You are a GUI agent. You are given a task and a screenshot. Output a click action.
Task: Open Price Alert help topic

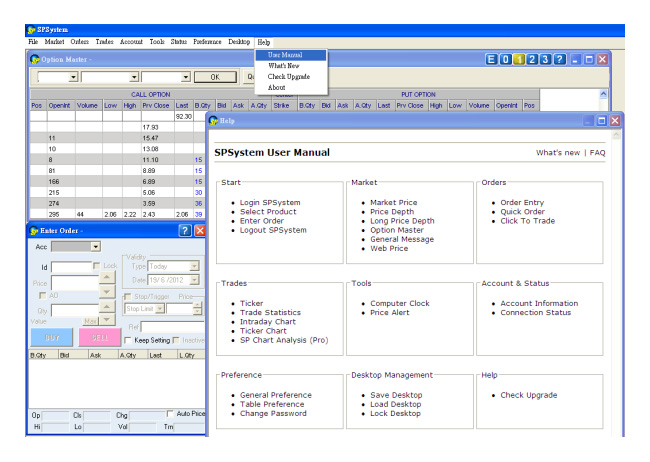tap(390, 312)
